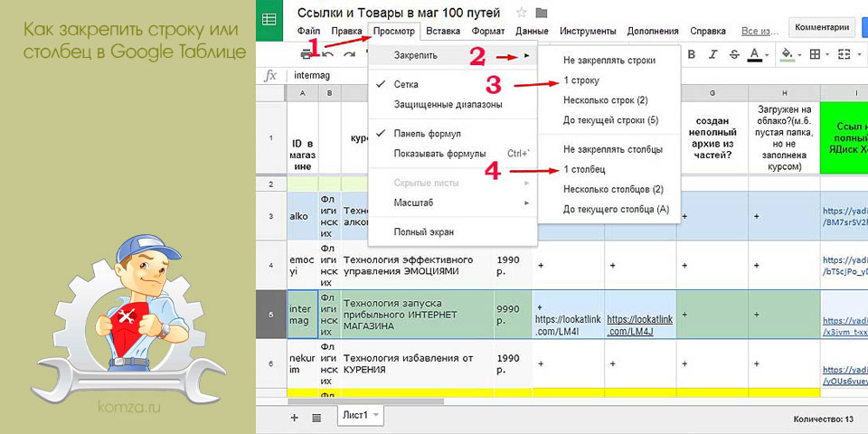
Task: Star the document title
Action: [521, 13]
